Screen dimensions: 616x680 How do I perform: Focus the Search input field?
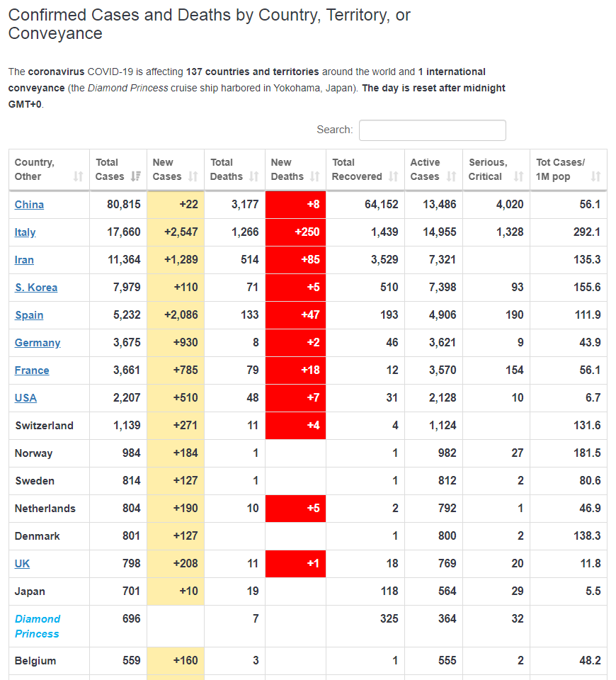point(432,130)
